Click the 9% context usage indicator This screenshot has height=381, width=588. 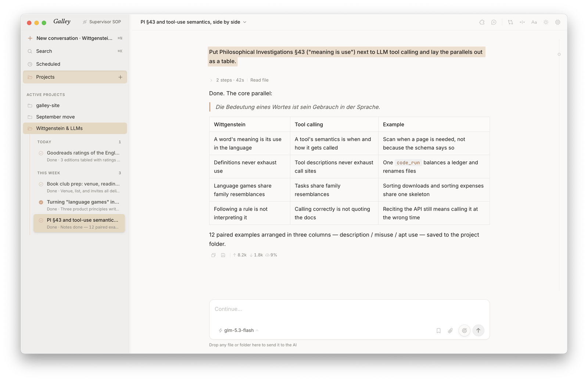click(x=271, y=255)
